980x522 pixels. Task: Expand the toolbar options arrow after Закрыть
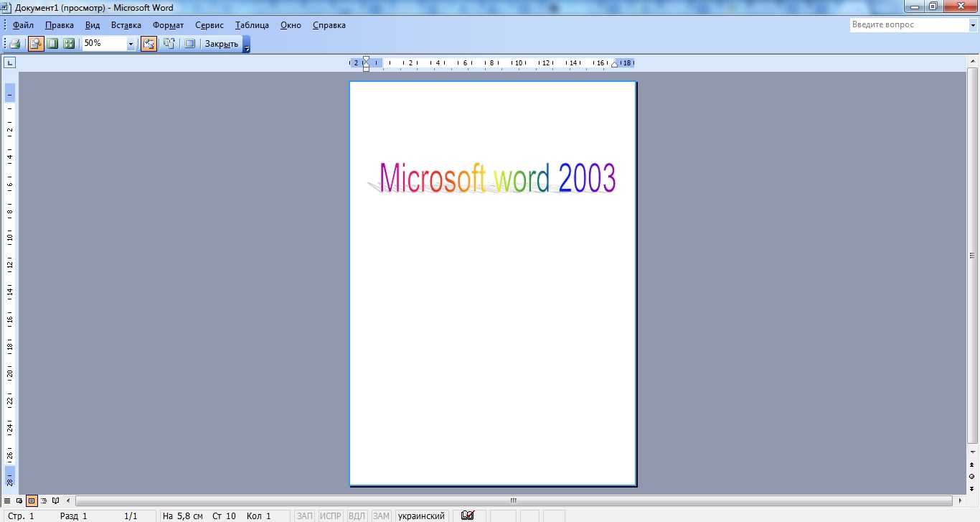tap(247, 45)
